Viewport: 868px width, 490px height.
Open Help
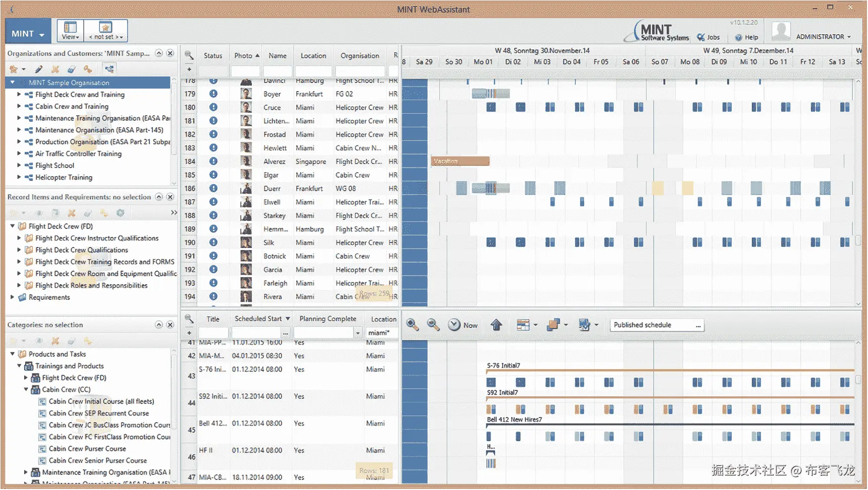coord(747,37)
